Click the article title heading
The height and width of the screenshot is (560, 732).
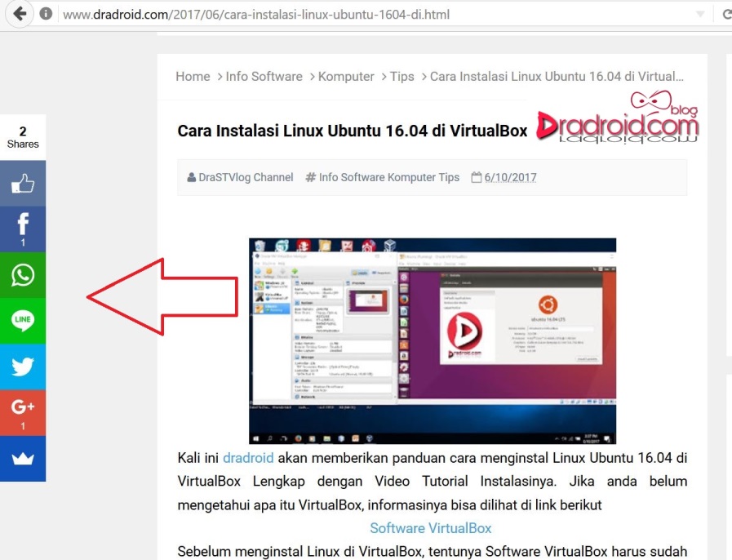353,131
